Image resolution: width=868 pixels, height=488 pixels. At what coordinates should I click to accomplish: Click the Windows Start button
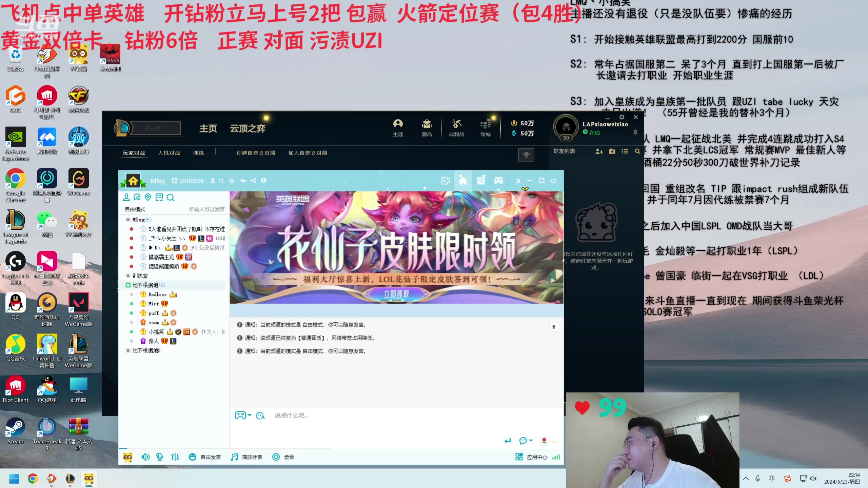14,479
